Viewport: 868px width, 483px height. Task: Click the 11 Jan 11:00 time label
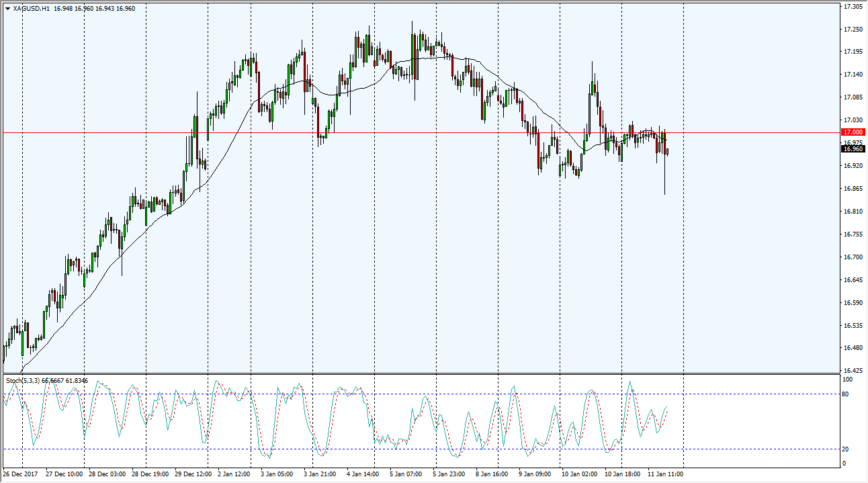[666, 474]
